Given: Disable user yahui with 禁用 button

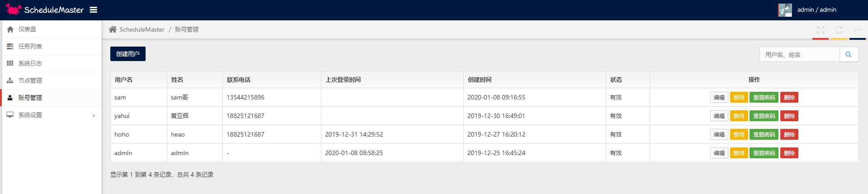Looking at the screenshot, I should coord(739,116).
